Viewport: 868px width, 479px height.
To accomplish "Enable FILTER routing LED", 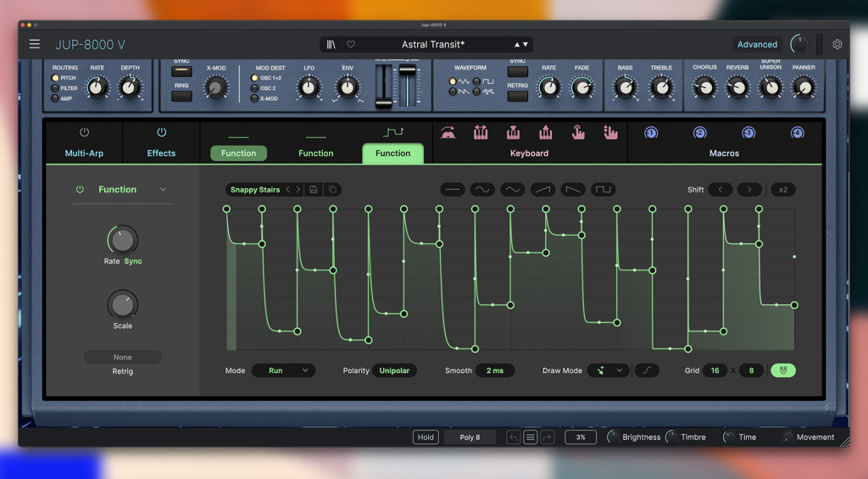I will coord(55,88).
